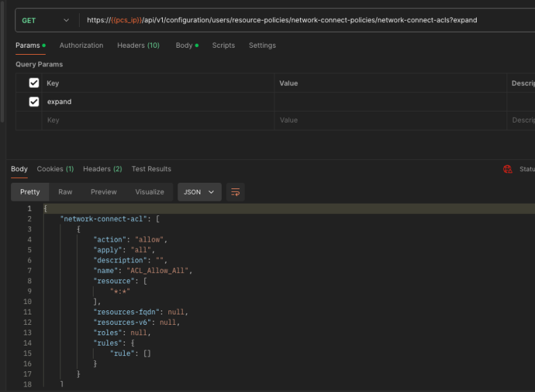Open the request Headers (10) tab
Screen dimensions: 535x392
click(x=138, y=46)
